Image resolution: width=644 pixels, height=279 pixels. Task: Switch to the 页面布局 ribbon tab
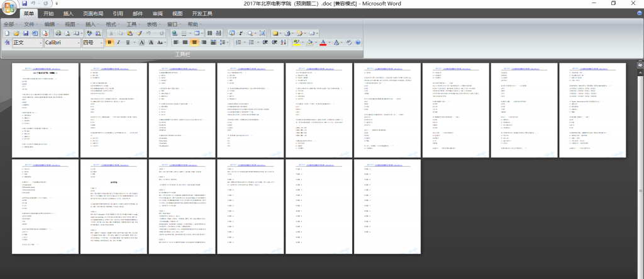(94, 13)
